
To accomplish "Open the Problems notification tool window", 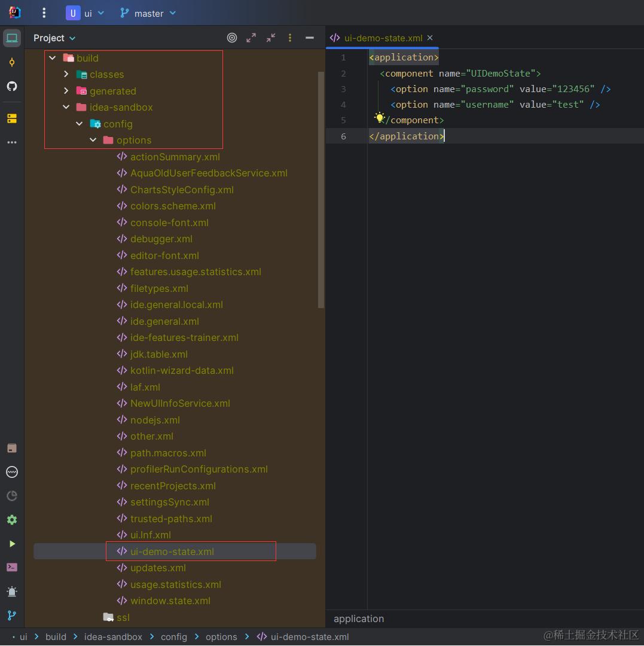I will coord(12,592).
